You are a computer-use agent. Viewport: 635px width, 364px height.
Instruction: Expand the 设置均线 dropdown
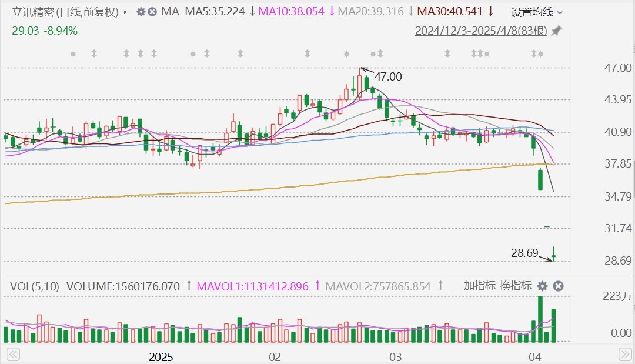537,12
